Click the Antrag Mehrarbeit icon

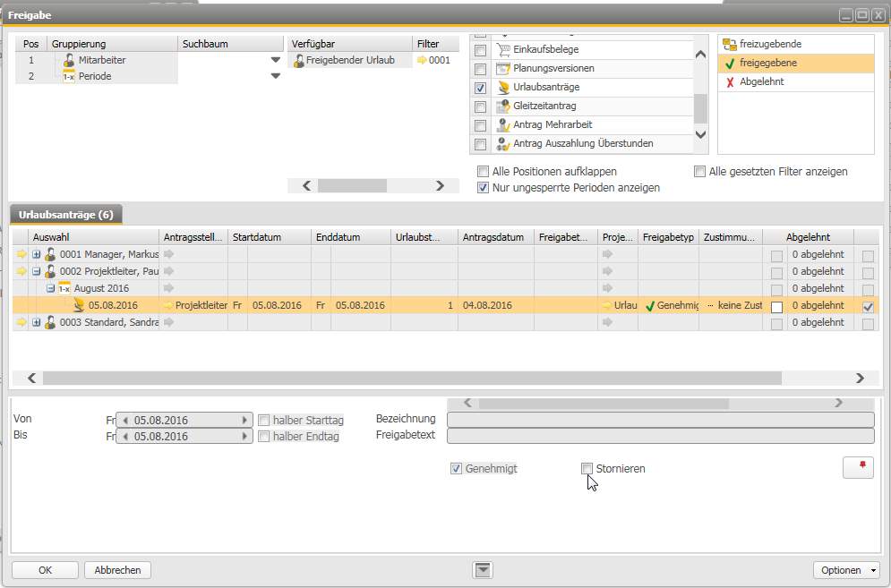(502, 125)
